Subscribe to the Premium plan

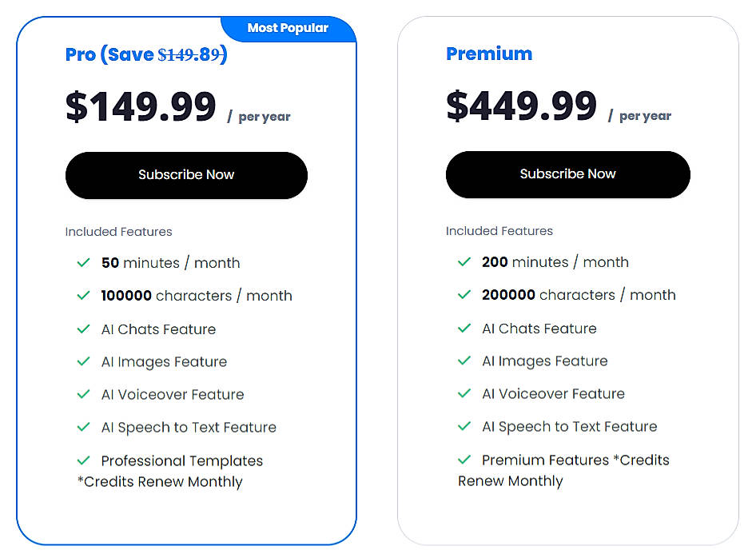[567, 174]
